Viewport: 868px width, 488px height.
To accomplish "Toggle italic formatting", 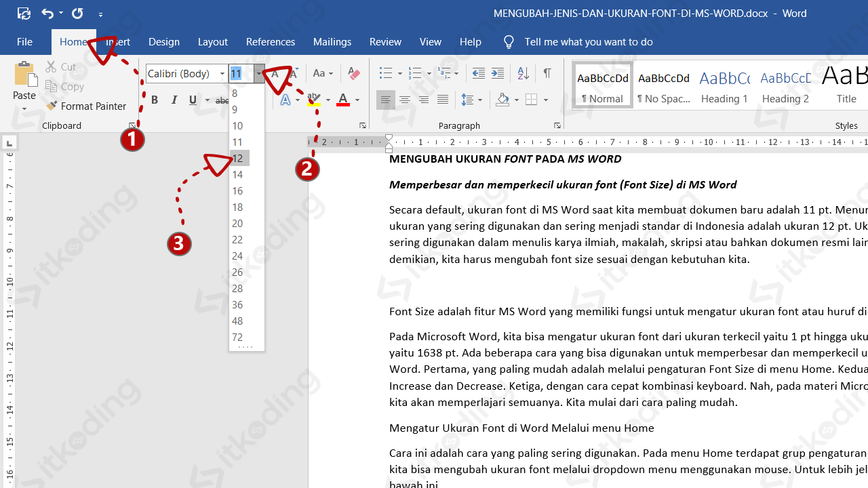I will (174, 100).
